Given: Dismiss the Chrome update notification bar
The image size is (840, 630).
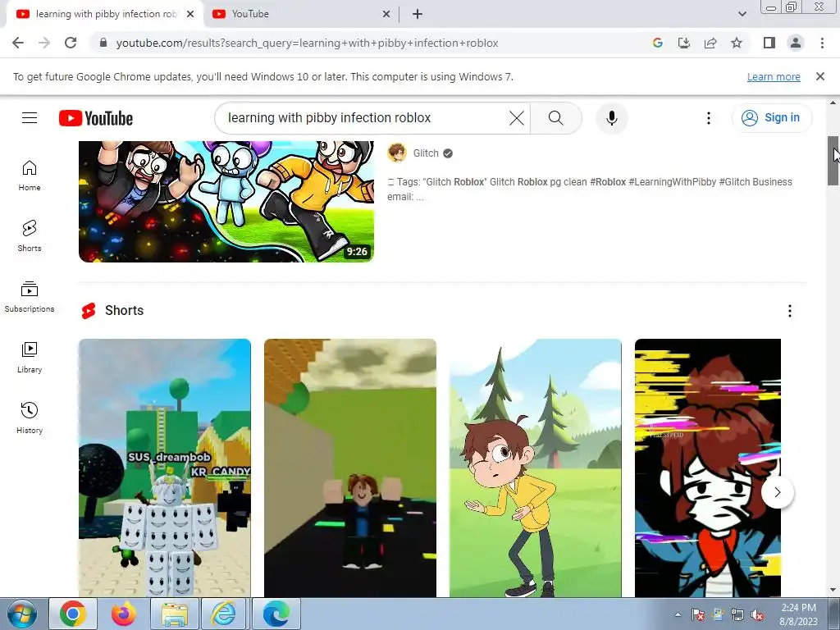Looking at the screenshot, I should (819, 76).
